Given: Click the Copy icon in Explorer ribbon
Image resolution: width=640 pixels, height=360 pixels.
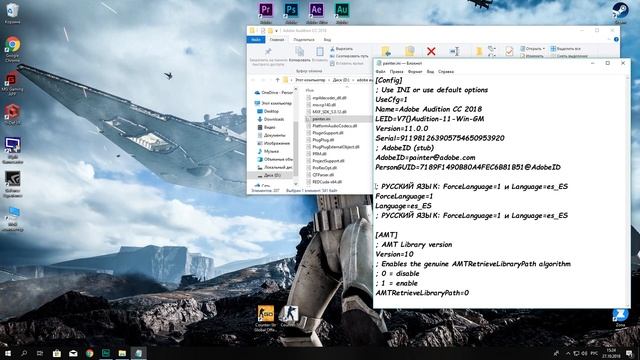Looking at the screenshot, I should pyautogui.click(x=300, y=51).
